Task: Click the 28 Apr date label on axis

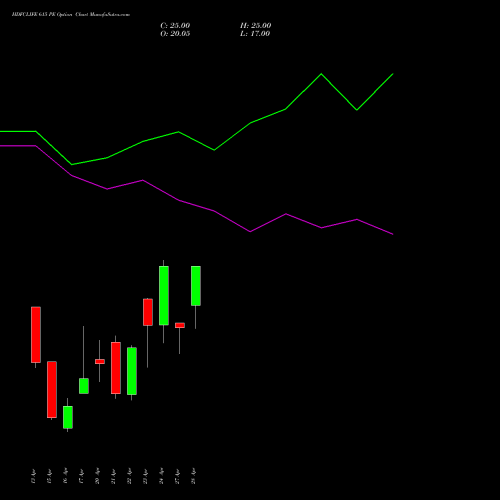Action: point(193,476)
